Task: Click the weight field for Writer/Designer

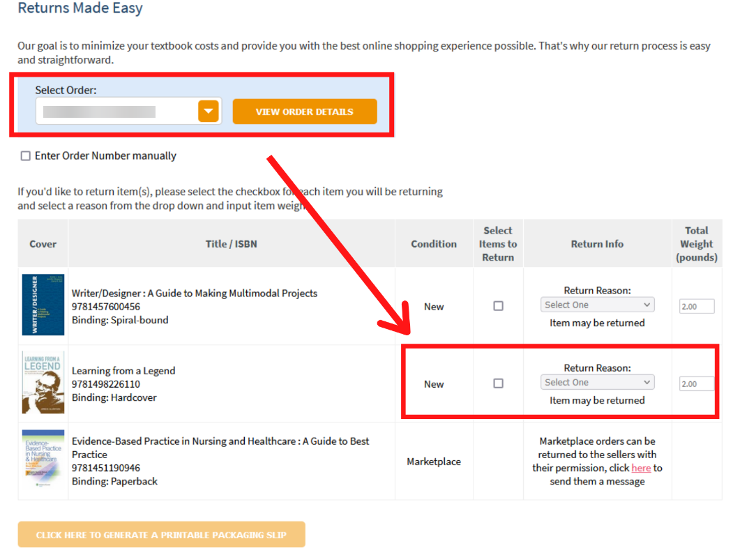Action: click(x=697, y=306)
